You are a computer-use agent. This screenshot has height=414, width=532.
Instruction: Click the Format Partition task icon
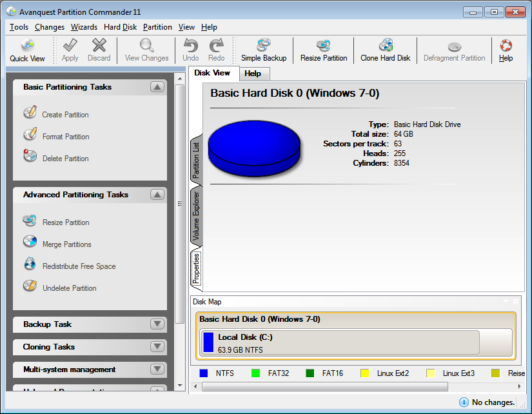(x=30, y=134)
